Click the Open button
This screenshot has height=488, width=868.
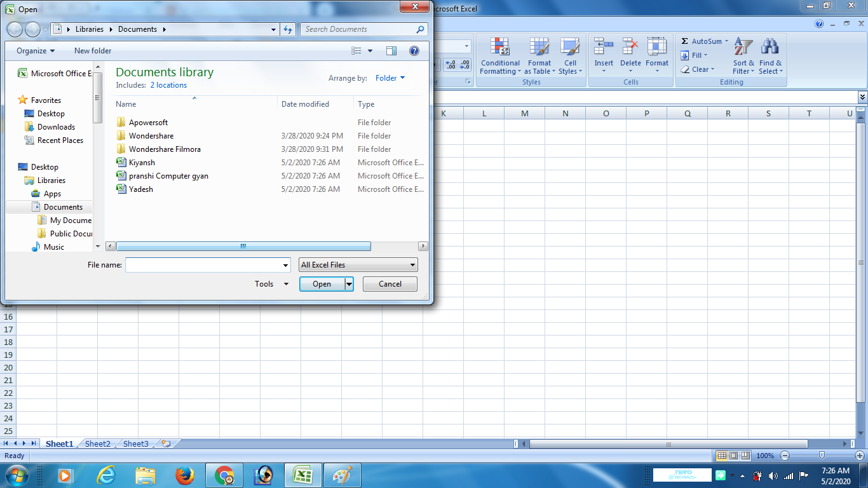tap(322, 284)
